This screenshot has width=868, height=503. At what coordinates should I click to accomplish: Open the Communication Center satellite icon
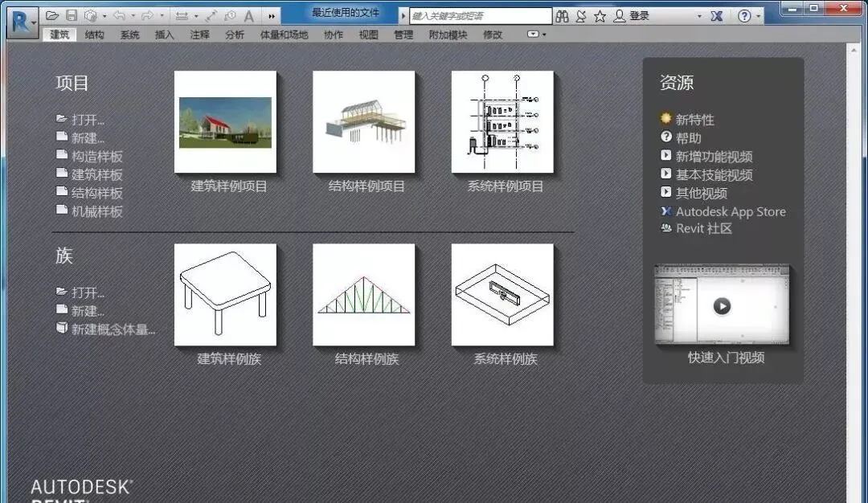(x=581, y=16)
